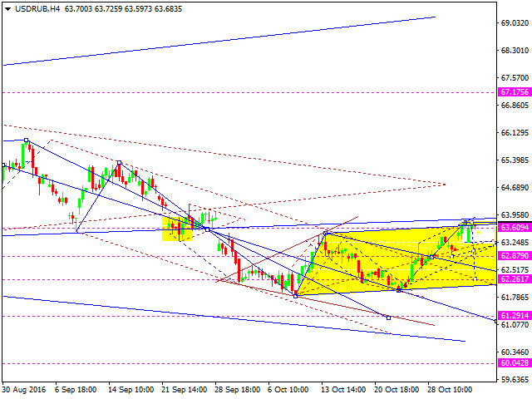Select the anchor point near the 61.2914 level
The width and height of the screenshot is (532, 399).
[388, 318]
